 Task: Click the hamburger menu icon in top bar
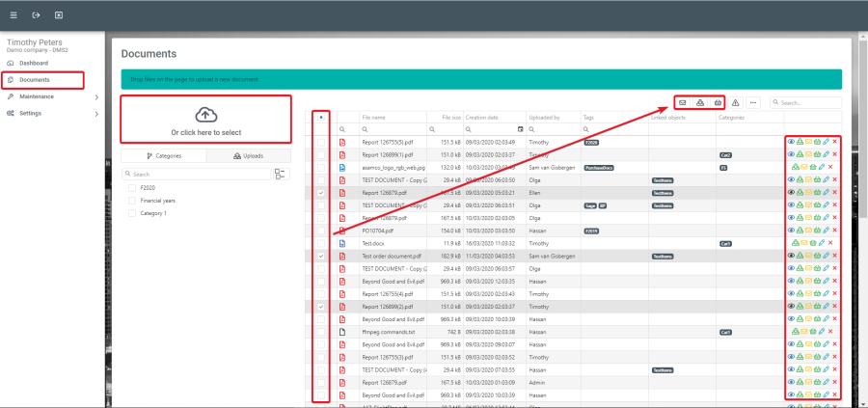click(x=14, y=15)
